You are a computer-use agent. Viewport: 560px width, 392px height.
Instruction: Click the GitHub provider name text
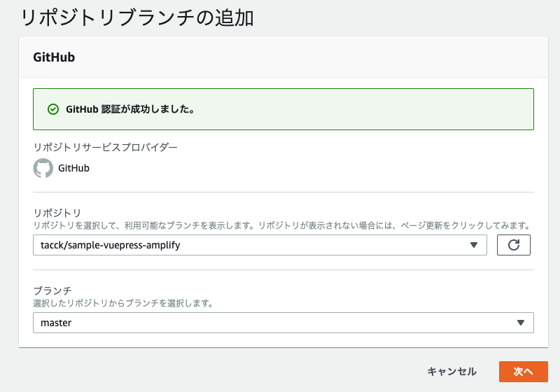point(74,168)
